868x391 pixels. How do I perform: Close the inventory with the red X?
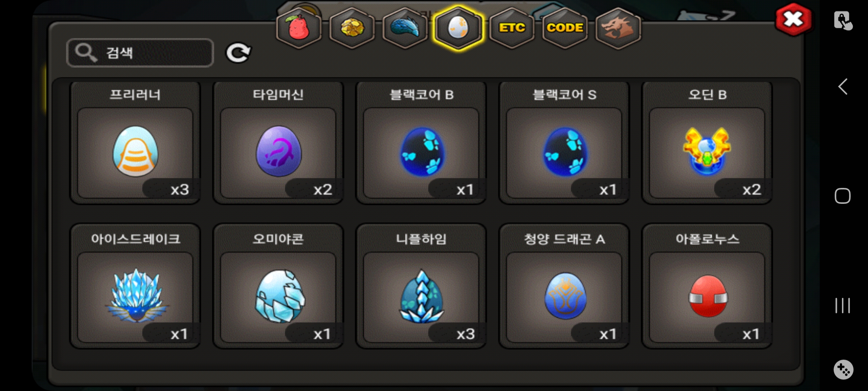pos(793,20)
